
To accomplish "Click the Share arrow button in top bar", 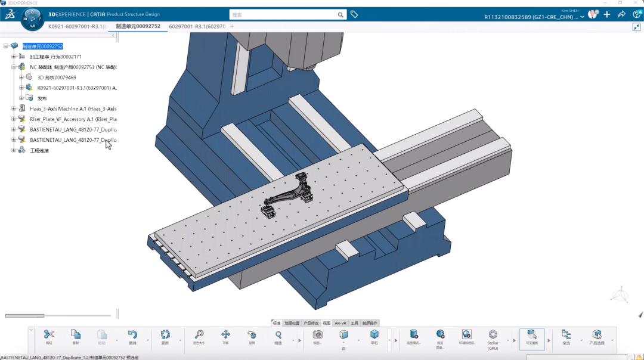I will click(621, 14).
